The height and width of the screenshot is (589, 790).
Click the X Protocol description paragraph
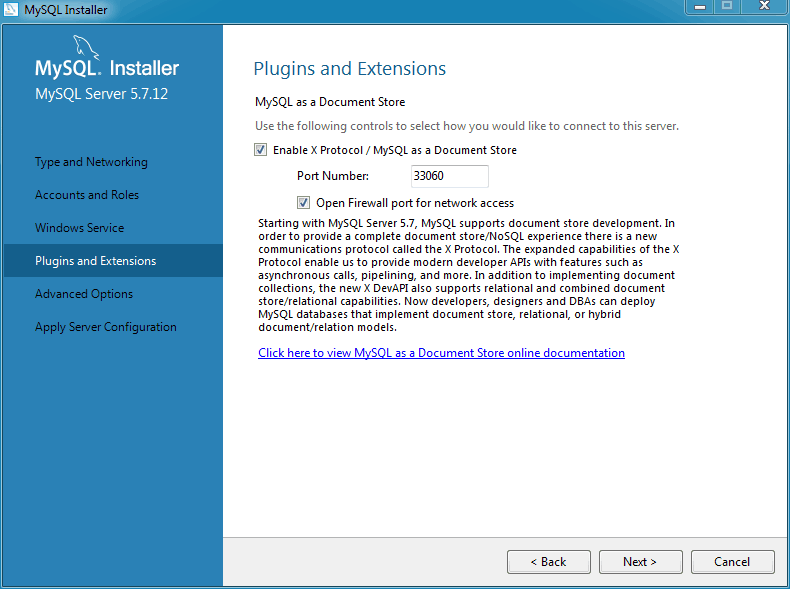[x=469, y=275]
